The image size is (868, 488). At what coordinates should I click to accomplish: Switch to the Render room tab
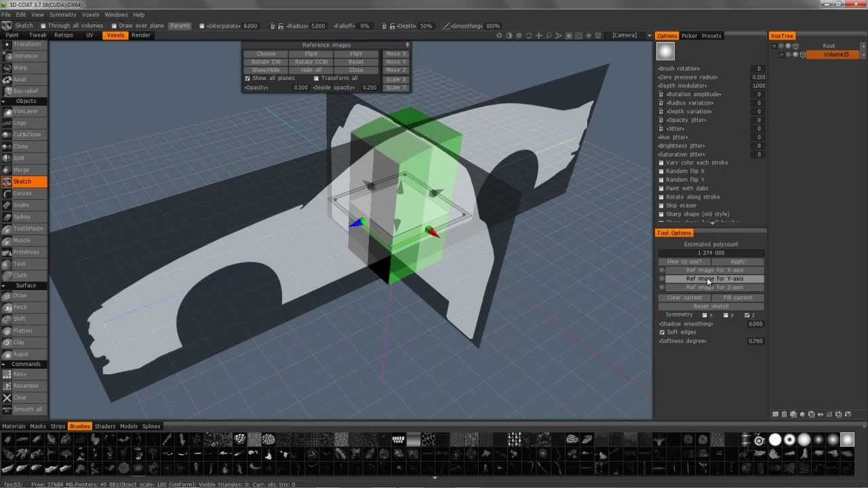coord(141,35)
